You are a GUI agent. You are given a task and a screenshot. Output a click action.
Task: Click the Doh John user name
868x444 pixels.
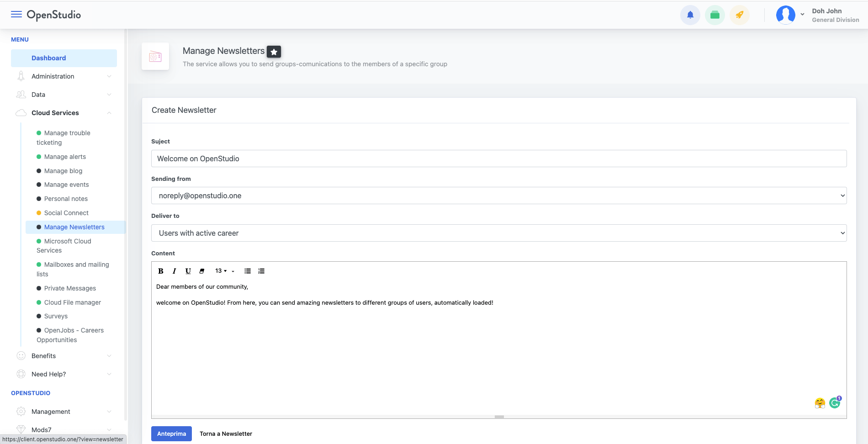click(826, 11)
